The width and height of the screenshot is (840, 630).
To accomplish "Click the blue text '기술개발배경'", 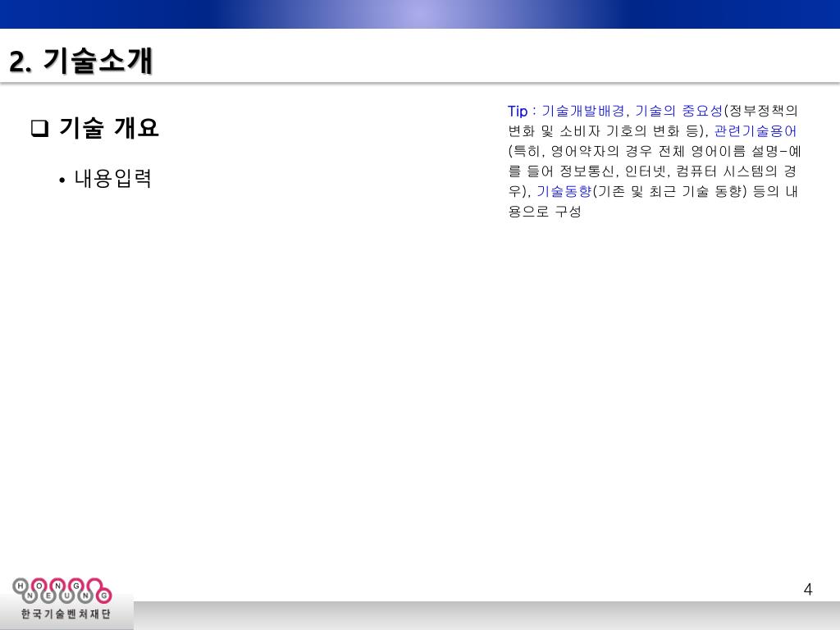I will click(583, 111).
